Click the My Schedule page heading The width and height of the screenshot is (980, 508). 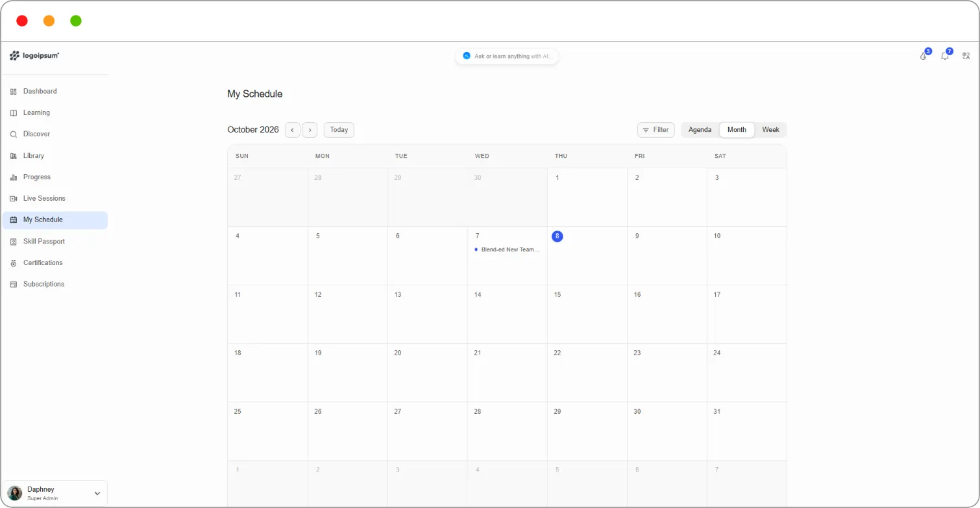255,94
